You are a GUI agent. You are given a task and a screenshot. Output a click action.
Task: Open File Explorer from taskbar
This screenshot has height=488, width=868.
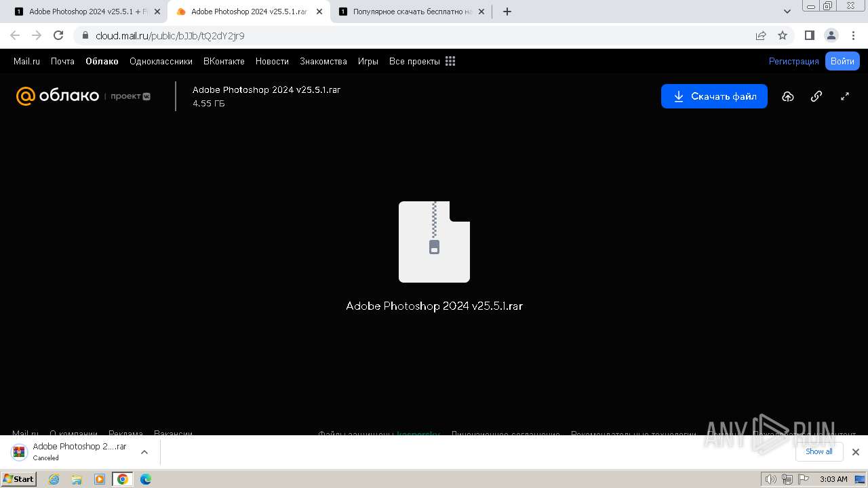(x=77, y=479)
